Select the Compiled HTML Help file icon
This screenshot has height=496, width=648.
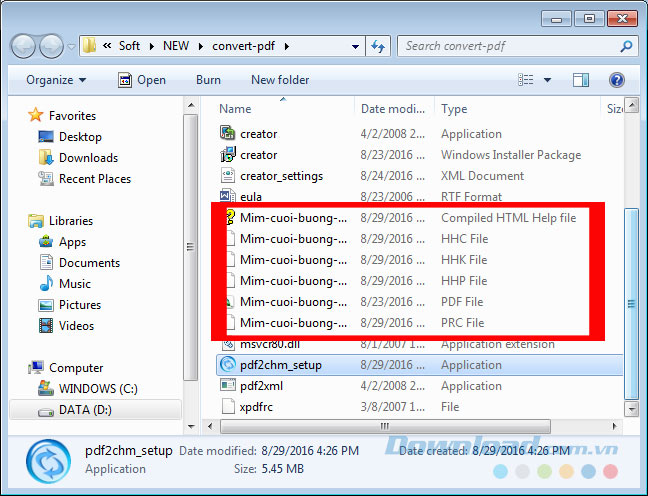point(228,218)
